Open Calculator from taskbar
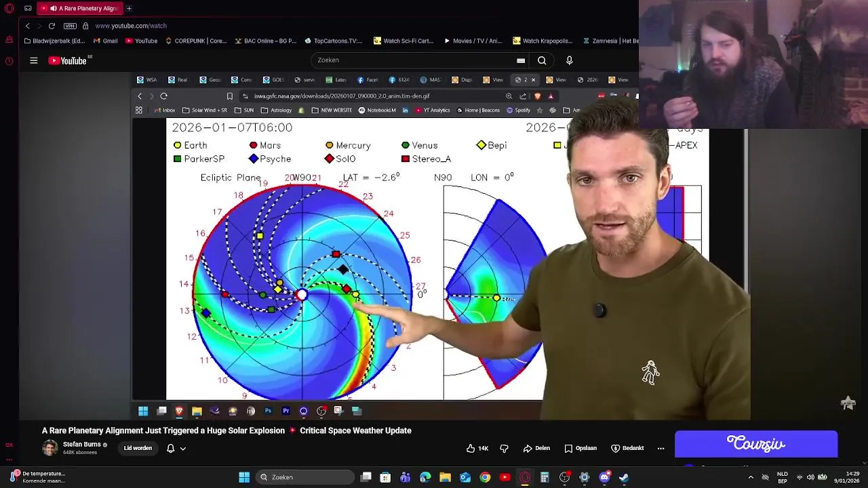 point(545,477)
